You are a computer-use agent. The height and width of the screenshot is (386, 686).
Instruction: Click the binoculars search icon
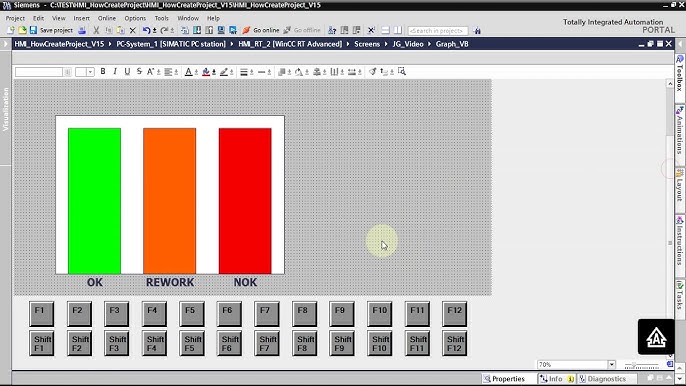coord(477,31)
